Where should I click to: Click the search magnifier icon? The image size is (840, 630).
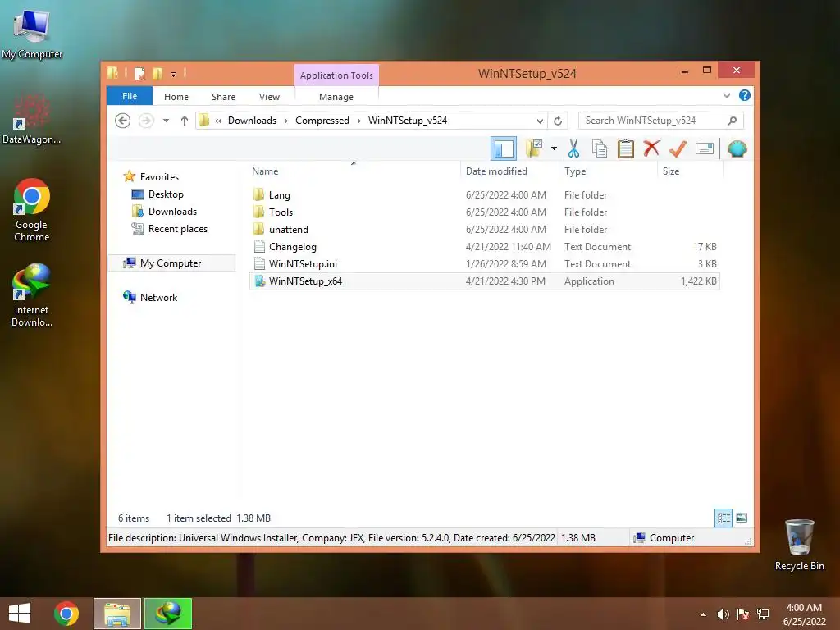[x=732, y=121]
